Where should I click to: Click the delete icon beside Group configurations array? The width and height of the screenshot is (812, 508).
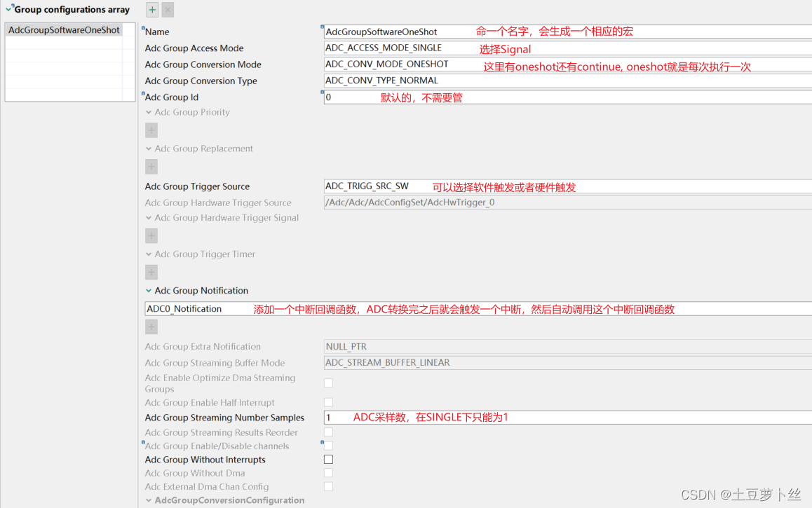click(168, 10)
